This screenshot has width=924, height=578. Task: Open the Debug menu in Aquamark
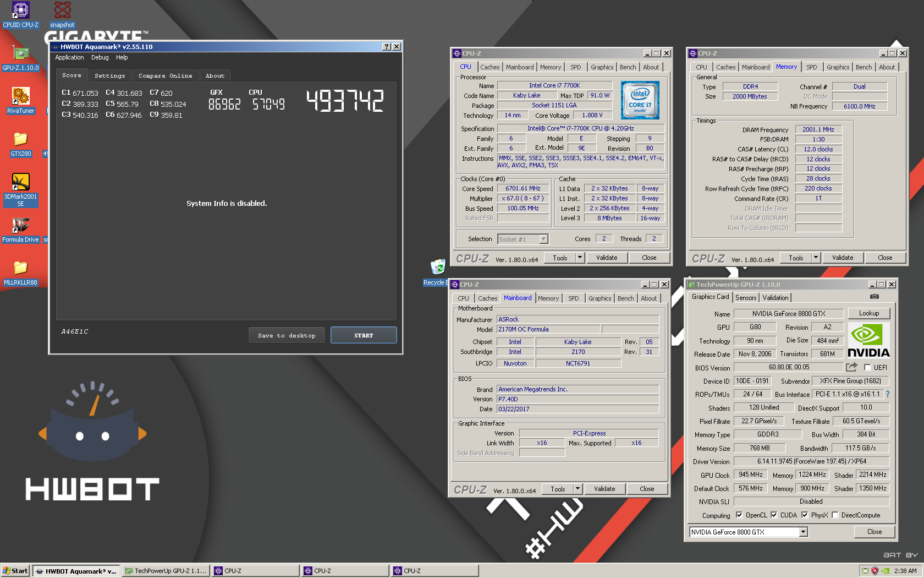coord(100,58)
